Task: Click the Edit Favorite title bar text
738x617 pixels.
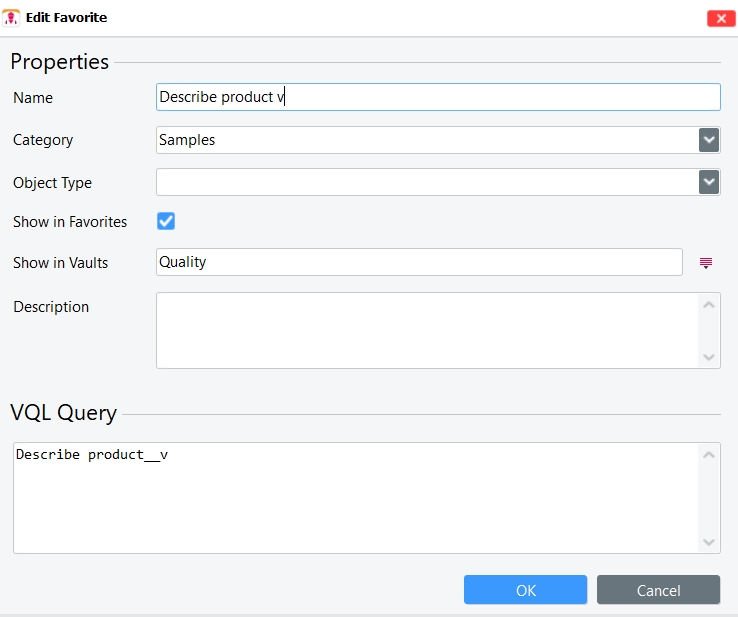Action: click(x=66, y=18)
